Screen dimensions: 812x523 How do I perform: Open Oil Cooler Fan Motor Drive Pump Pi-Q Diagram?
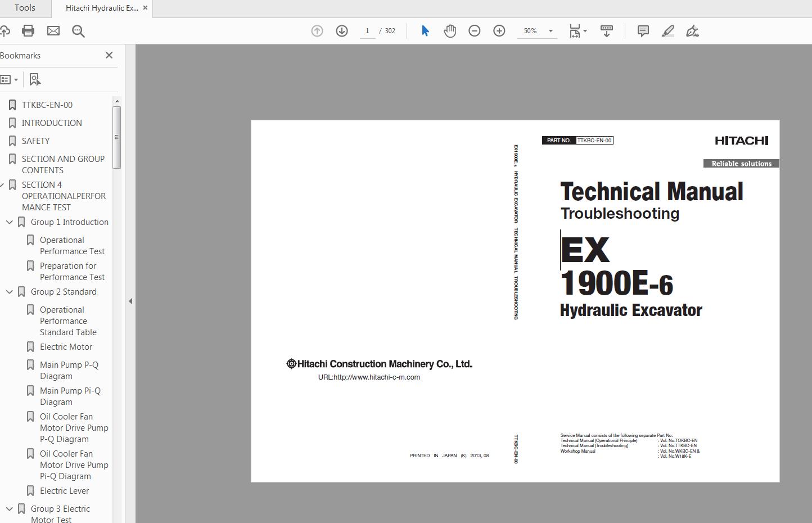click(x=74, y=465)
